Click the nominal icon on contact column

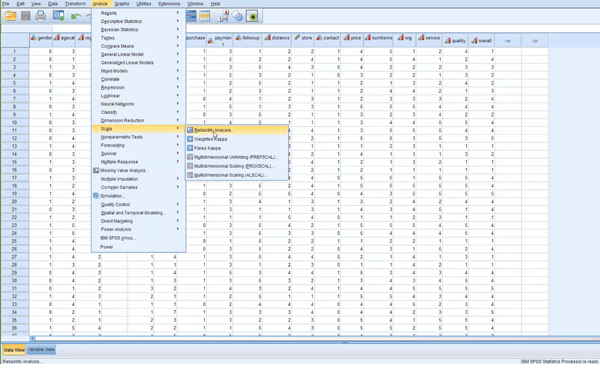[x=319, y=38]
